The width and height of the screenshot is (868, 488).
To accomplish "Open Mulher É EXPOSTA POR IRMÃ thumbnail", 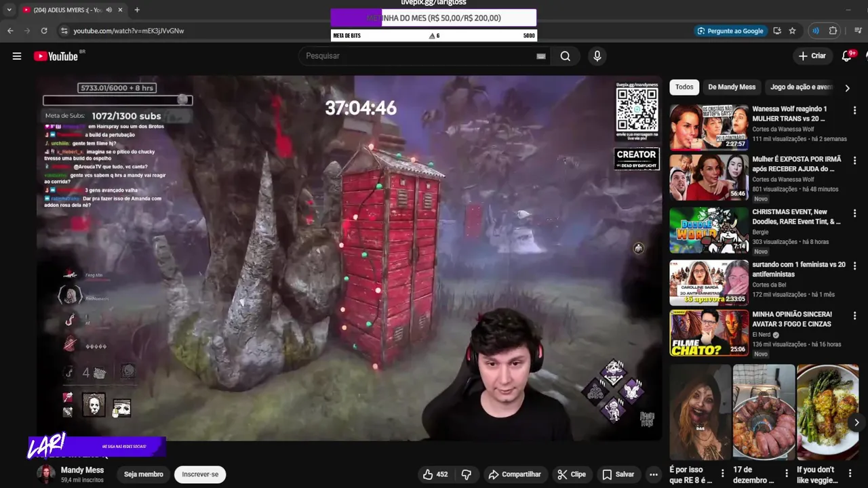I will pyautogui.click(x=709, y=177).
